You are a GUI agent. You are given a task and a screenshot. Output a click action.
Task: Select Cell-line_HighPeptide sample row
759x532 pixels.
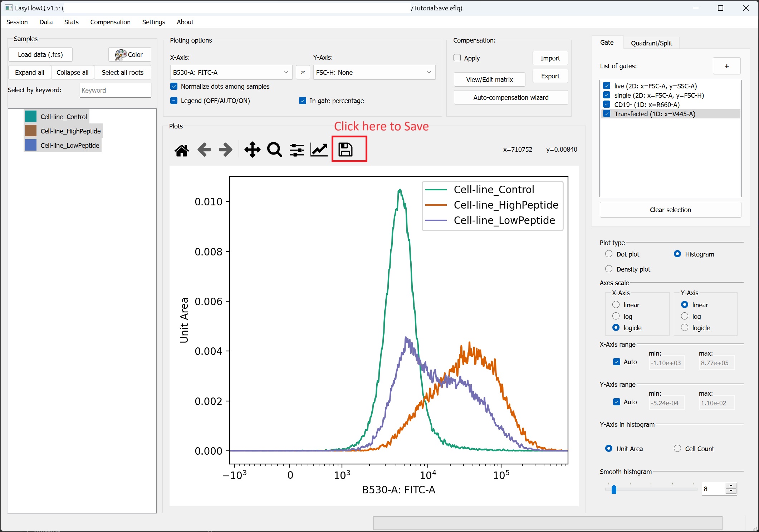coord(64,131)
